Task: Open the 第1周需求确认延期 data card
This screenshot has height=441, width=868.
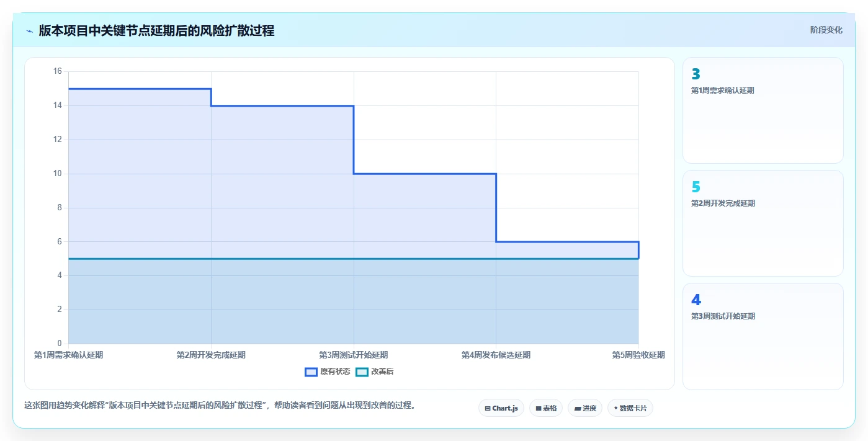Action: pos(763,110)
